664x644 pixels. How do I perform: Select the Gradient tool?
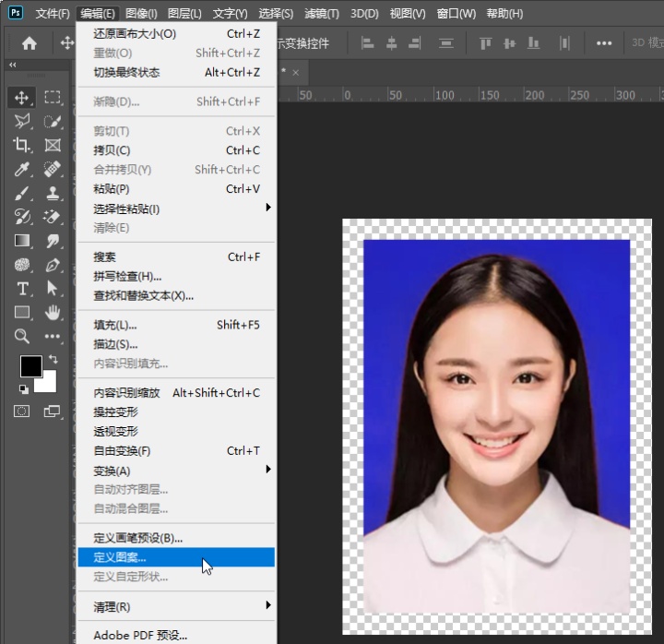[x=21, y=241]
